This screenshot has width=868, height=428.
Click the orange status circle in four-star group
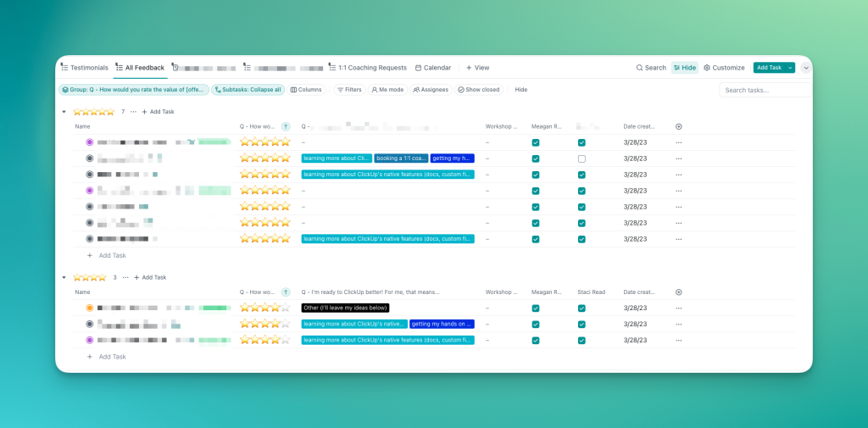tap(90, 308)
